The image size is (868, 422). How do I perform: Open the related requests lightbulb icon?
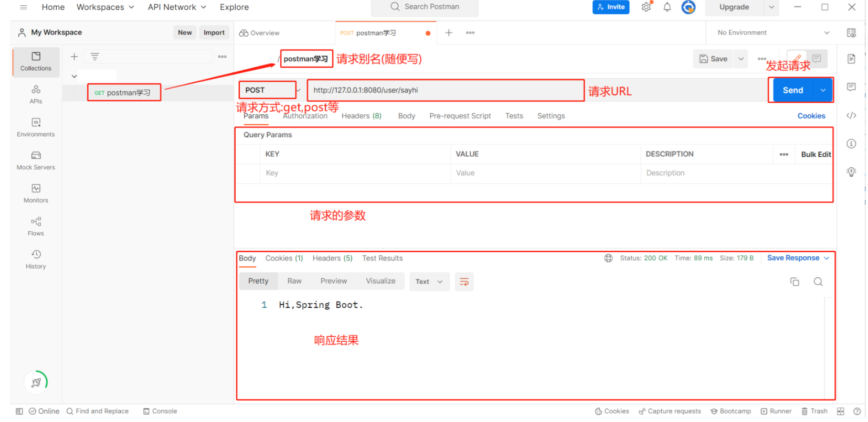(x=851, y=172)
